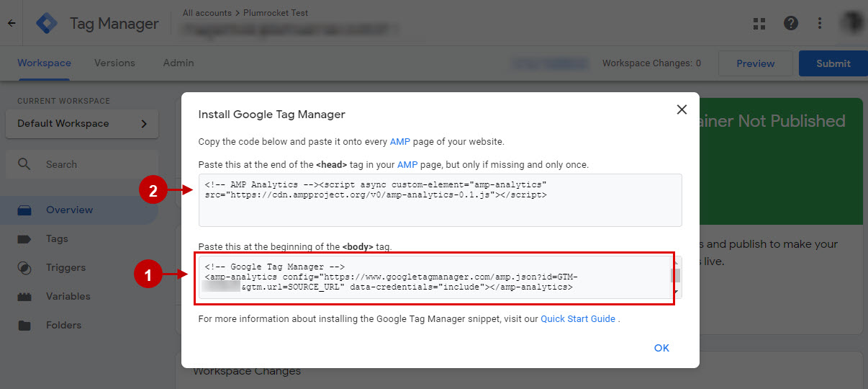The image size is (868, 389).
Task: Open the Google apps grid icon
Action: (759, 23)
